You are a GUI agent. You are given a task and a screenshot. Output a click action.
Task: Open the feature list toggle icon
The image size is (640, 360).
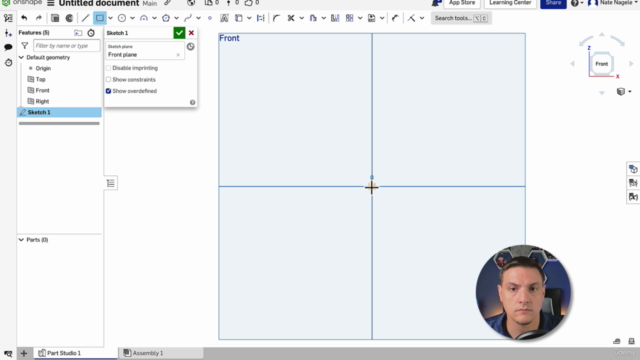pyautogui.click(x=8, y=18)
